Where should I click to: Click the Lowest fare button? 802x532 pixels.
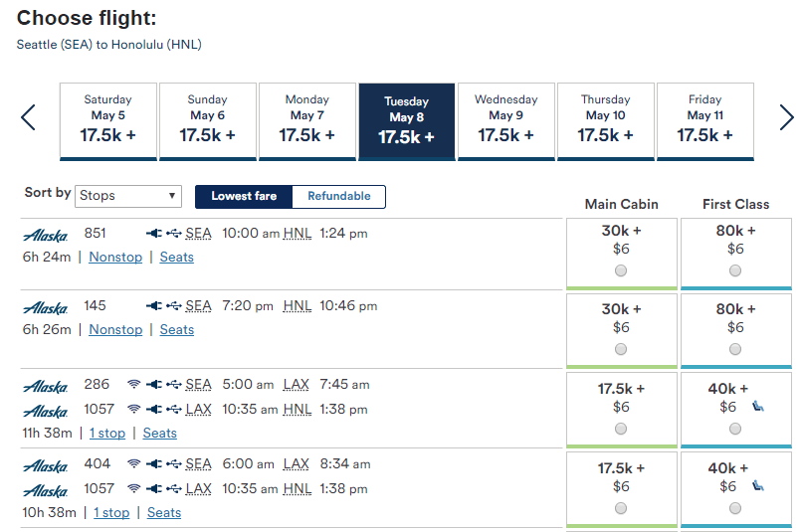click(x=244, y=197)
